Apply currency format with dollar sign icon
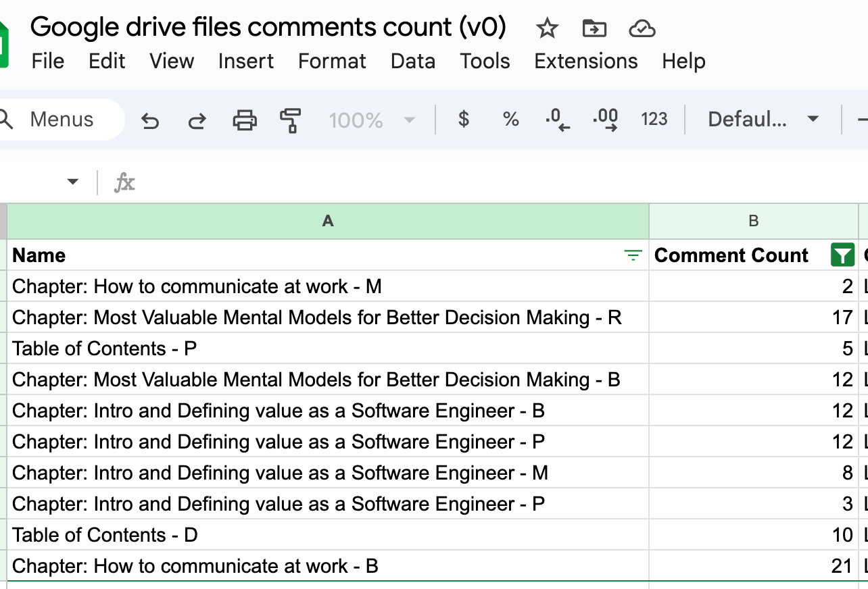868x589 pixels. click(x=464, y=119)
